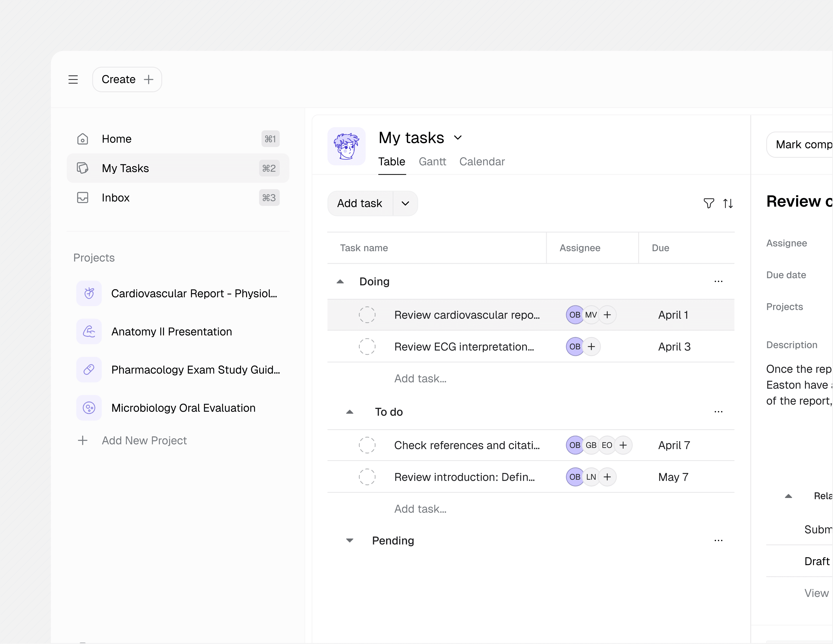Complete the Review introduction task circle

pyautogui.click(x=367, y=477)
